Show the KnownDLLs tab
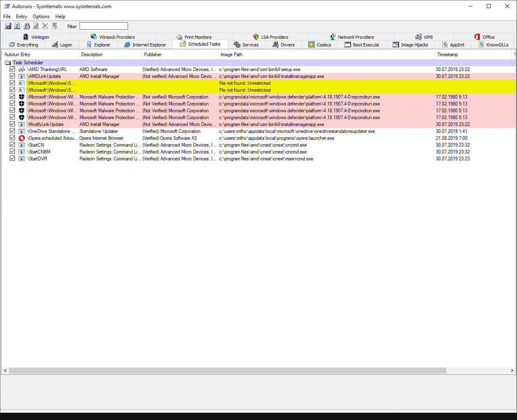 [x=493, y=45]
